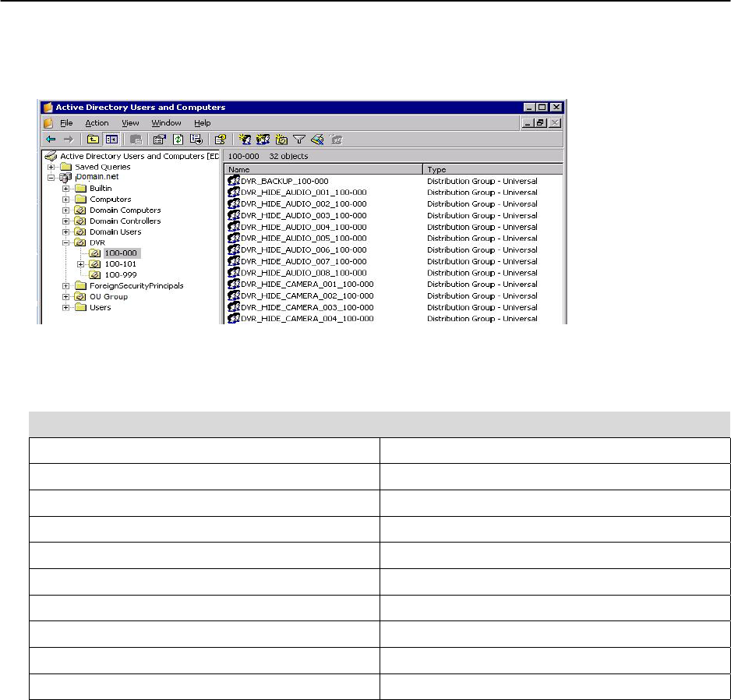Sort list by Name column header

point(323,169)
